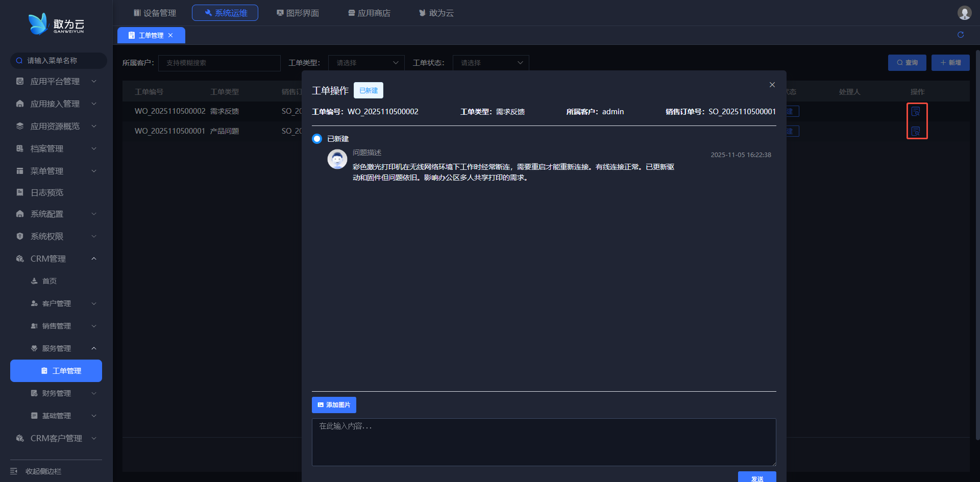
Task: Click the CRM管理 sidebar icon
Action: (x=20, y=259)
